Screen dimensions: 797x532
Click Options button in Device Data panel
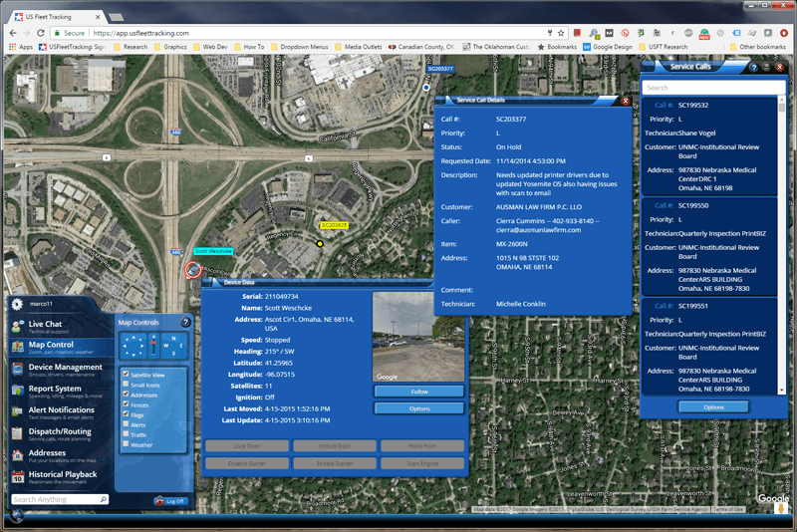[418, 408]
